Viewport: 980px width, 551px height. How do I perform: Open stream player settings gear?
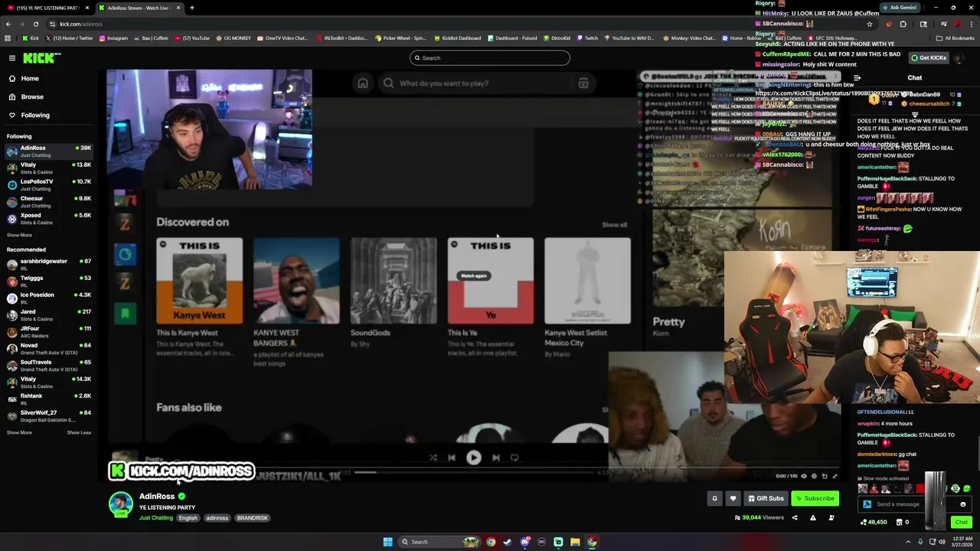814,476
